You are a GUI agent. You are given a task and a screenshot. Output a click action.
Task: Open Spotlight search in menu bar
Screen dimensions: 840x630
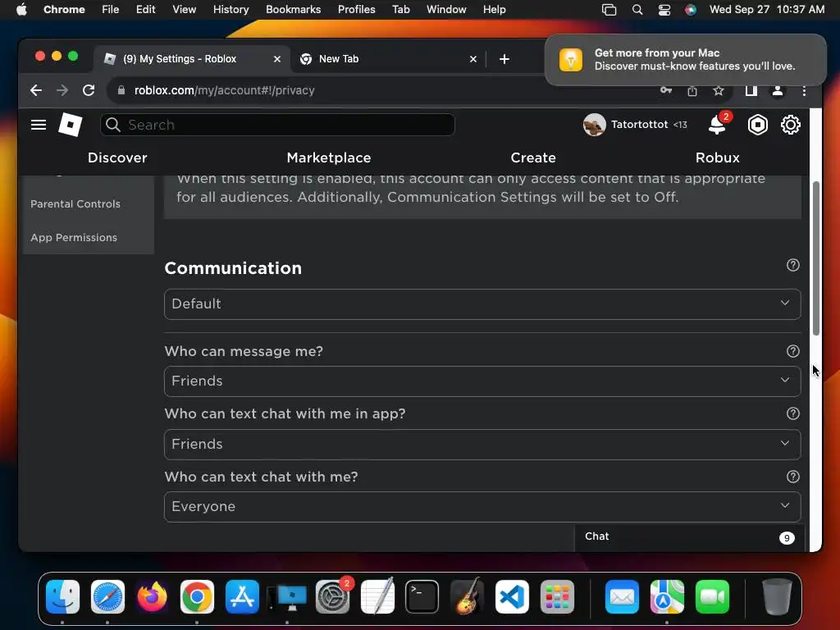pos(637,9)
